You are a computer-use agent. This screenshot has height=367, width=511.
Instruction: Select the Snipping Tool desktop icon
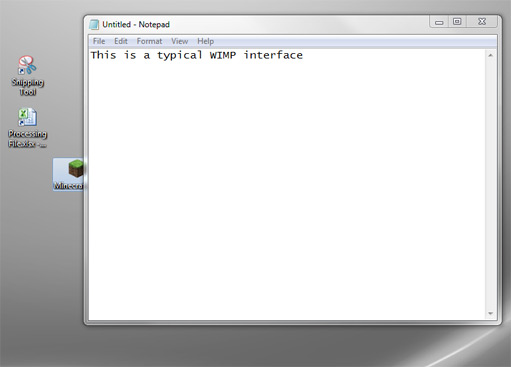point(27,76)
